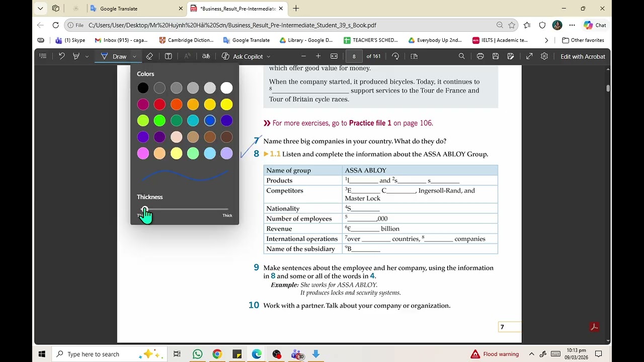The height and width of the screenshot is (362, 644).
Task: Pick the black ink color
Action: click(x=143, y=88)
